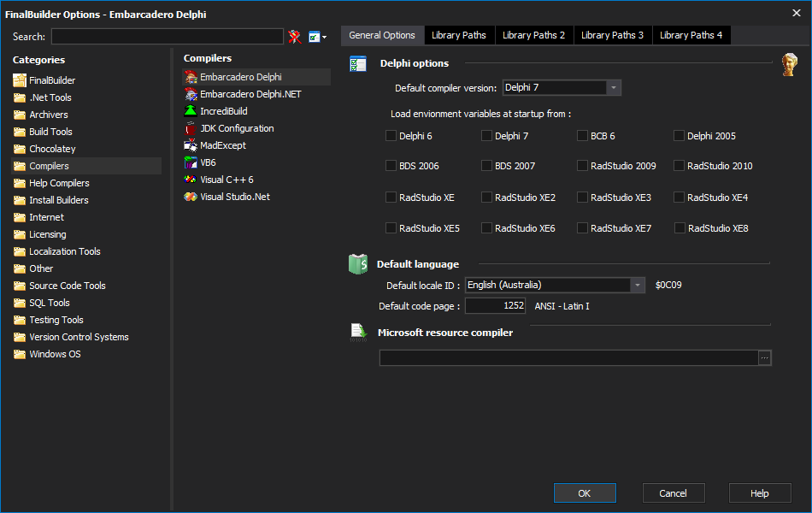
Task: Click the VB6 icon
Action: [191, 162]
